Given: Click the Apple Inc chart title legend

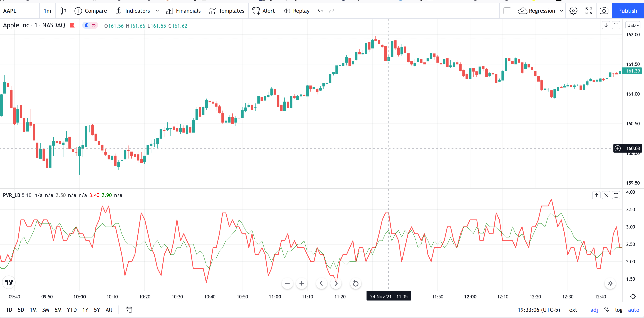Looking at the screenshot, I should point(34,25).
